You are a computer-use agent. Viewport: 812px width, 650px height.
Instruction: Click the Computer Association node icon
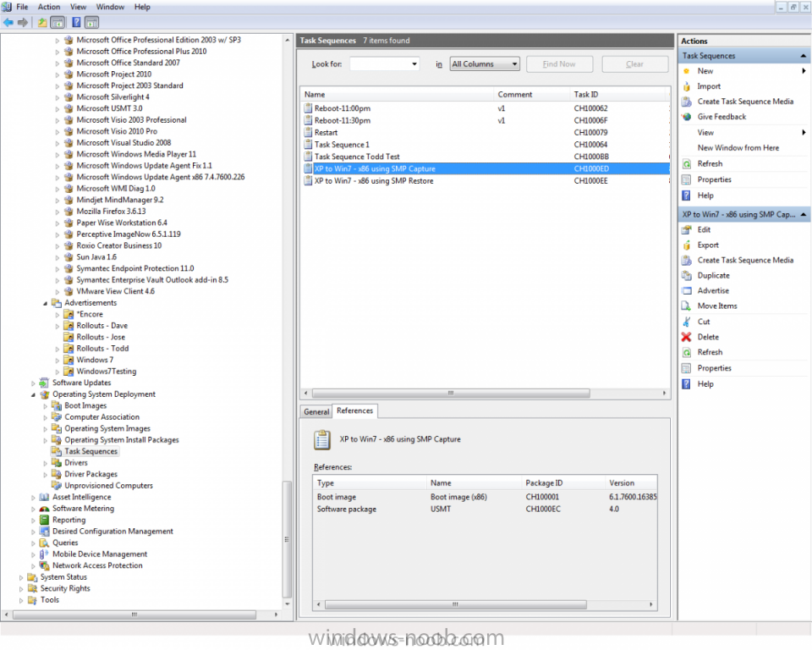[57, 416]
